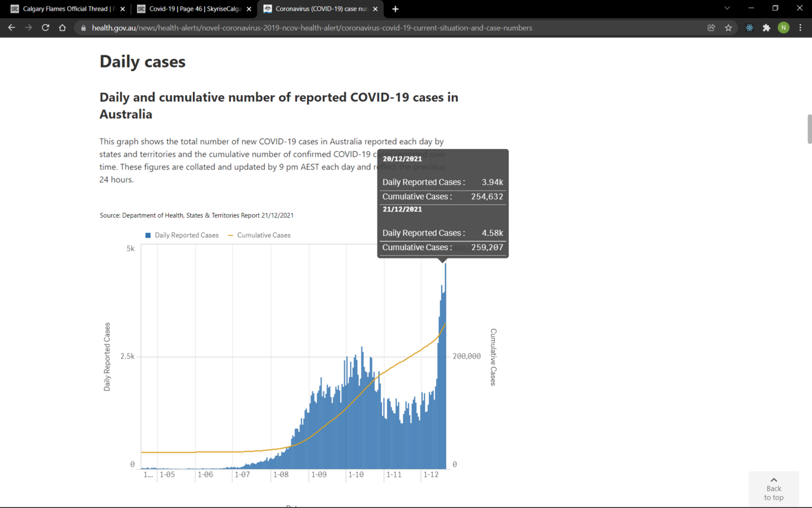Go to the browser home page
Image resolution: width=812 pixels, height=508 pixels.
coord(62,28)
